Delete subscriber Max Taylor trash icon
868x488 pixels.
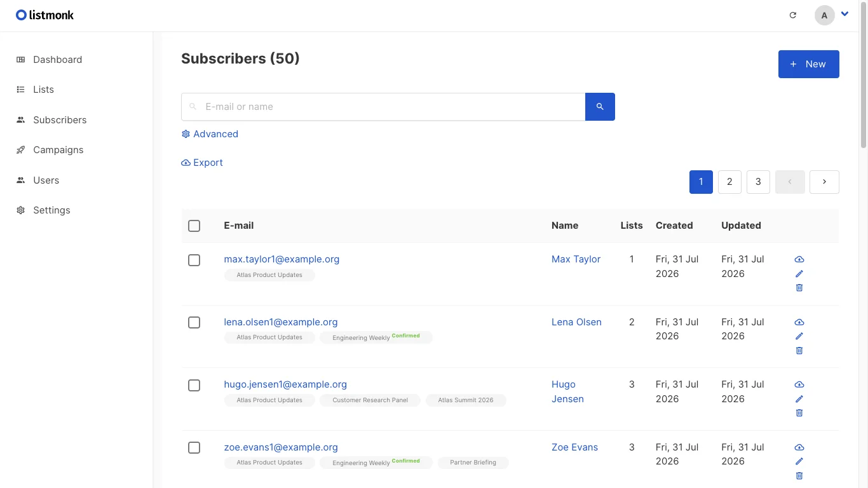pyautogui.click(x=799, y=288)
